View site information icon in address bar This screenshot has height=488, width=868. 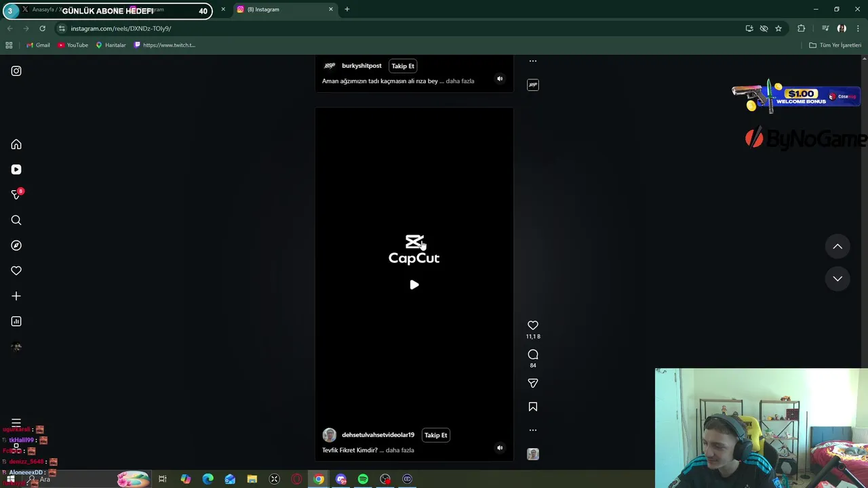(x=62, y=28)
